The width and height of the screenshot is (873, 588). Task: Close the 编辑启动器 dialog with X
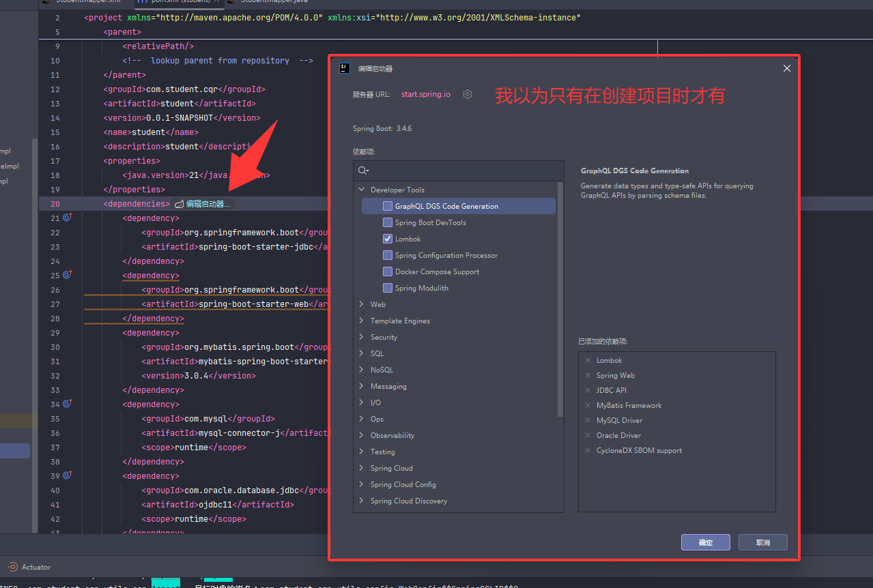(x=786, y=68)
